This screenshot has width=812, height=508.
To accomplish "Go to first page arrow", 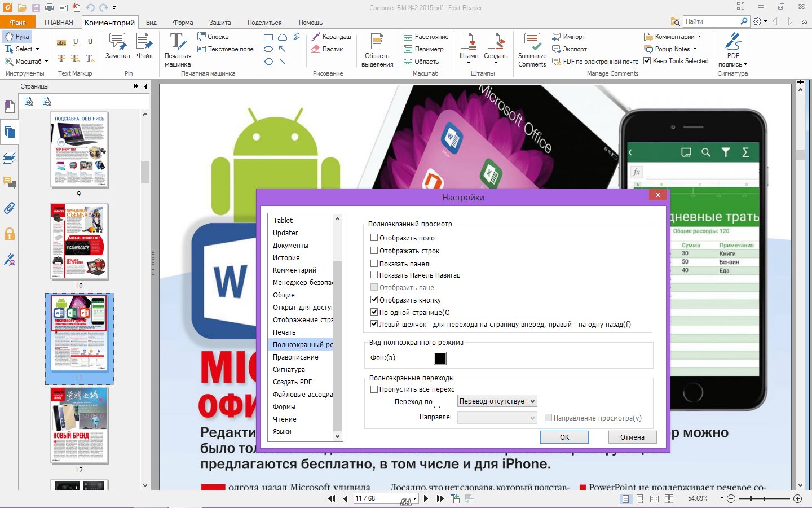I will pos(332,498).
